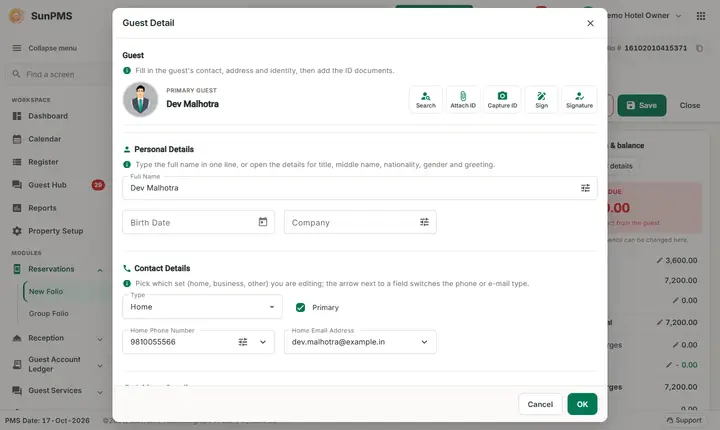Image resolution: width=720 pixels, height=430 pixels.
Task: Click the Cancel button
Action: (540, 404)
